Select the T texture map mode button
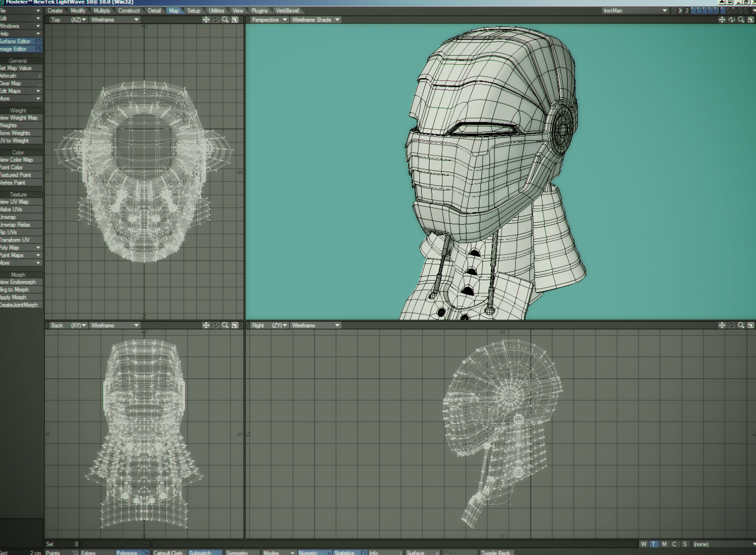This screenshot has height=555, width=756. coord(654,544)
